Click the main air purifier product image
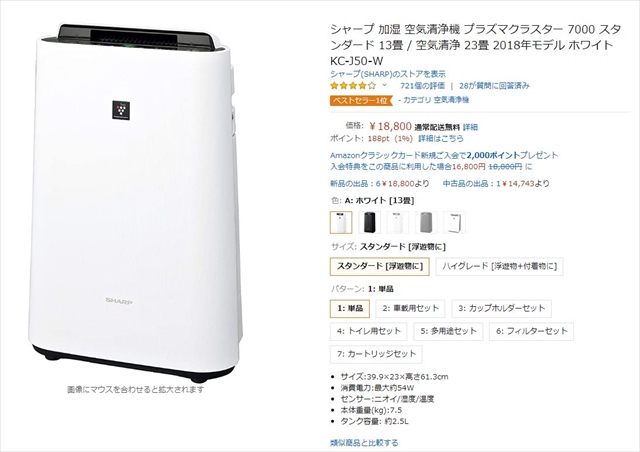The height and width of the screenshot is (452, 640). point(135,202)
